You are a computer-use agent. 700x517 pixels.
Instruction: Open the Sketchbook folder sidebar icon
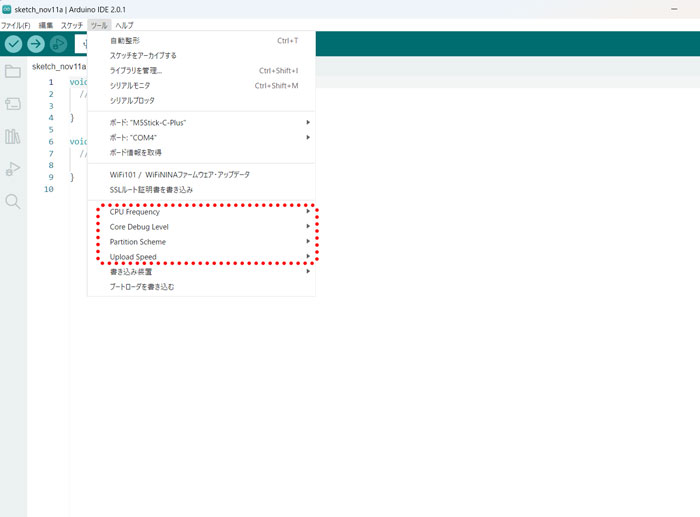(x=13, y=71)
